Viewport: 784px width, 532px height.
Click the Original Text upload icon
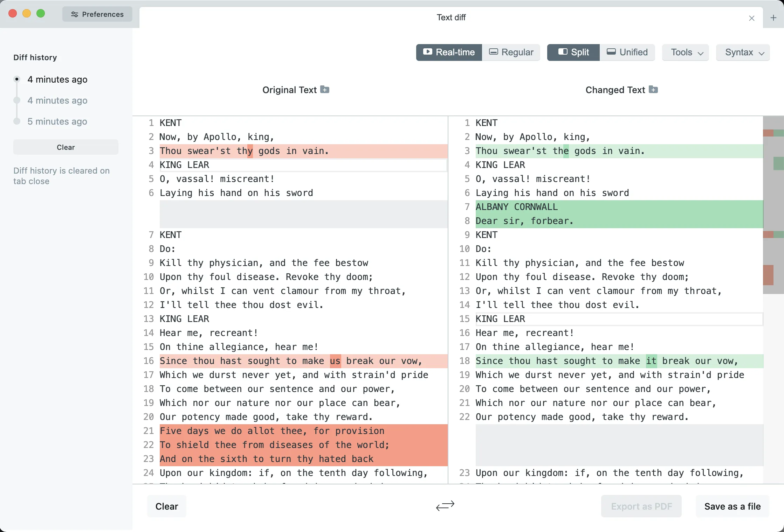click(x=324, y=90)
